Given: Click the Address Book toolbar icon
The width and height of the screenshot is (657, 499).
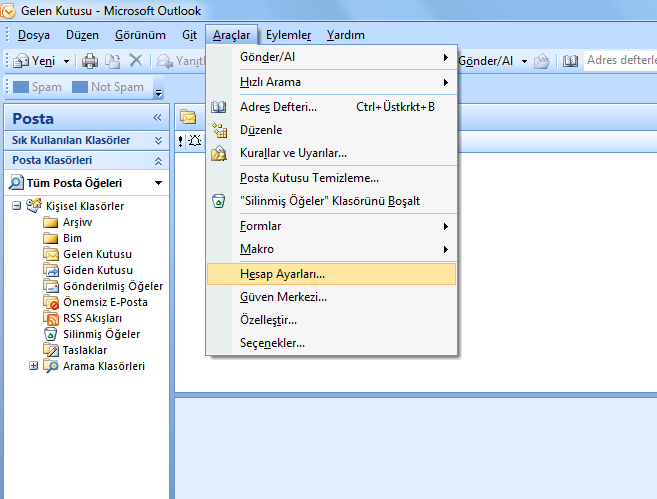Looking at the screenshot, I should [570, 61].
